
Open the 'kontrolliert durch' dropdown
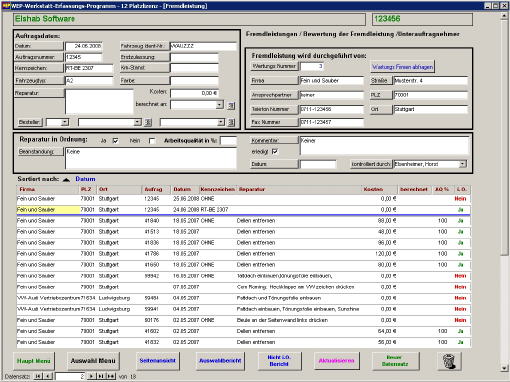[462, 164]
